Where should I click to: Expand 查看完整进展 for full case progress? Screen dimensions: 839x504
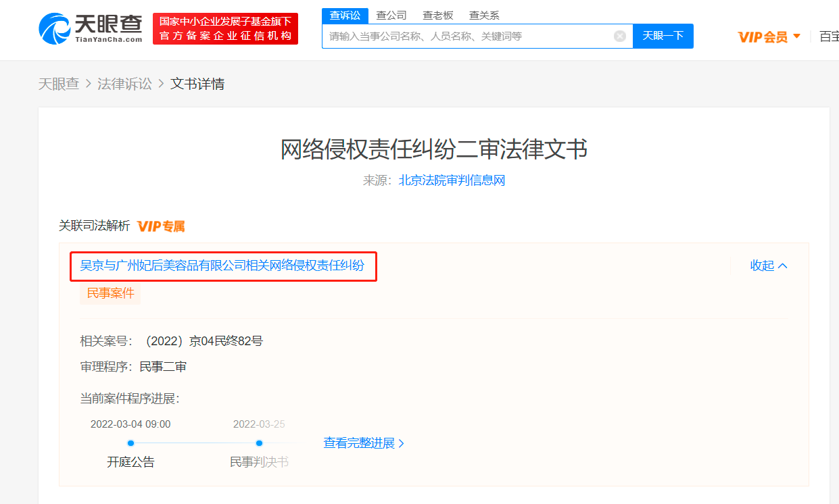point(364,443)
